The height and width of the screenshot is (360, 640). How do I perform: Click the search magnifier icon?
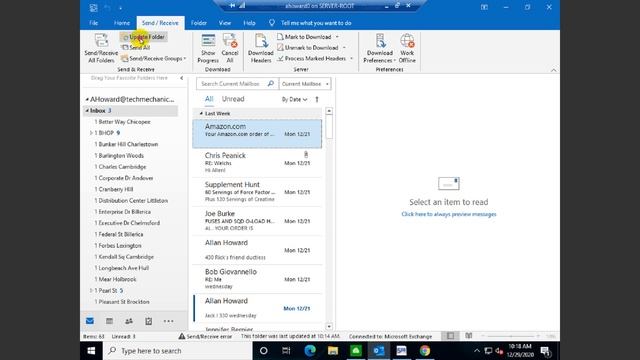point(271,84)
